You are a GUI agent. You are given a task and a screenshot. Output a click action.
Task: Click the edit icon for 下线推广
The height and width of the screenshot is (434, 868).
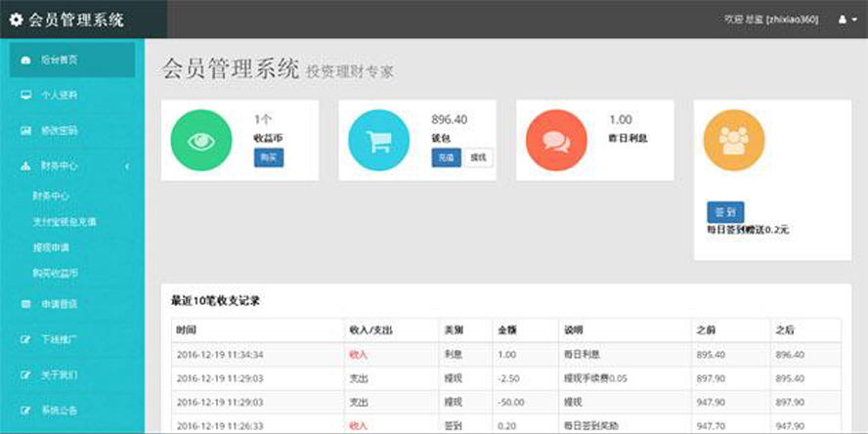click(25, 339)
